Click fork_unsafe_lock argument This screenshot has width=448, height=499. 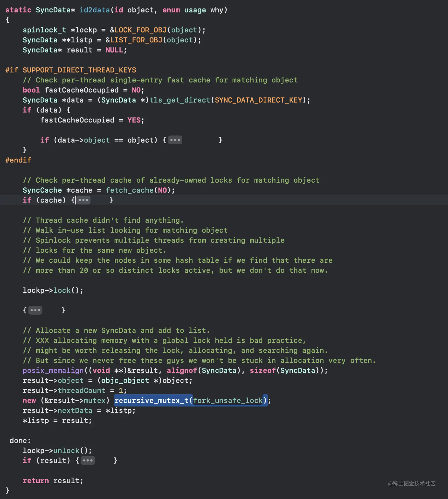(228, 401)
